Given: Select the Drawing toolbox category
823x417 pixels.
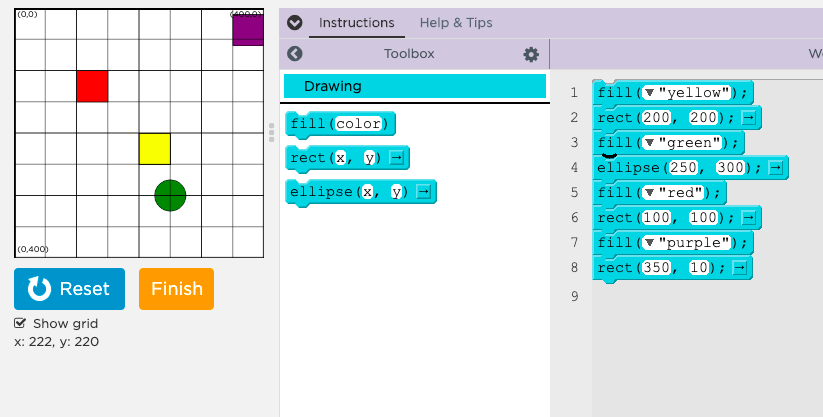Looking at the screenshot, I should point(414,86).
